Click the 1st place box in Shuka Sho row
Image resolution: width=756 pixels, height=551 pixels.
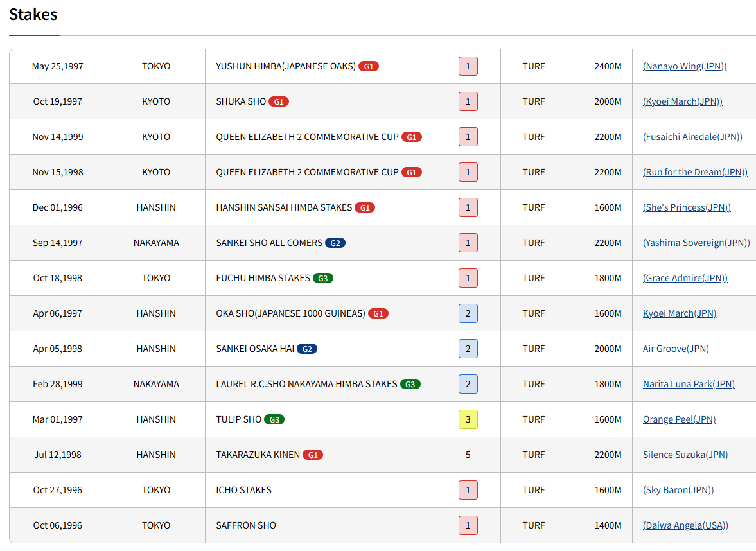468,101
